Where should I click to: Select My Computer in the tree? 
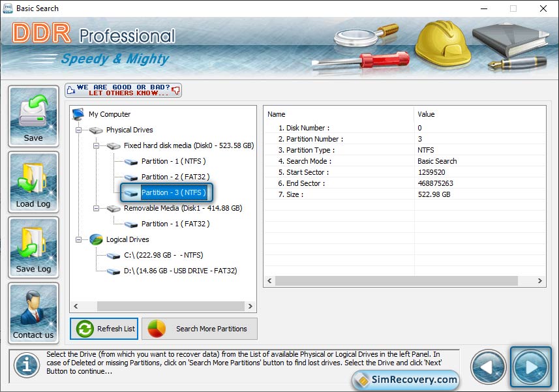pos(110,114)
